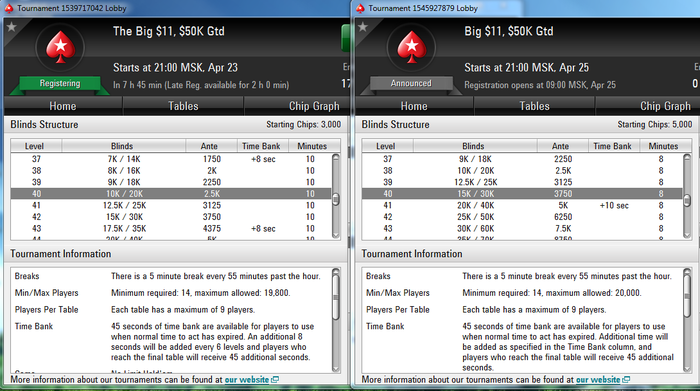Select level 38 row '10K / 20K' in right table
700x391 pixels.
(523, 171)
